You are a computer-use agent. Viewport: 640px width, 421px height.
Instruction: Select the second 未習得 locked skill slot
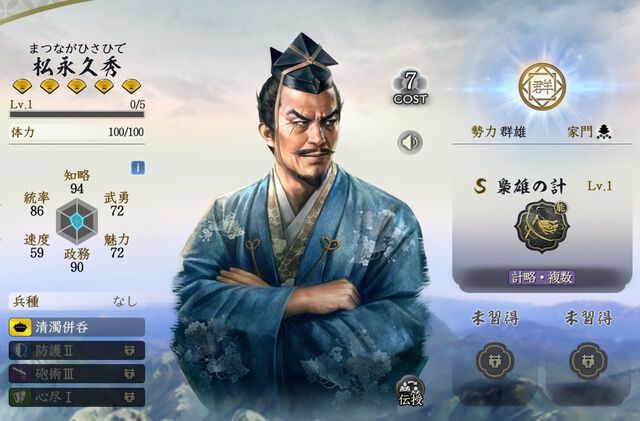(x=588, y=361)
